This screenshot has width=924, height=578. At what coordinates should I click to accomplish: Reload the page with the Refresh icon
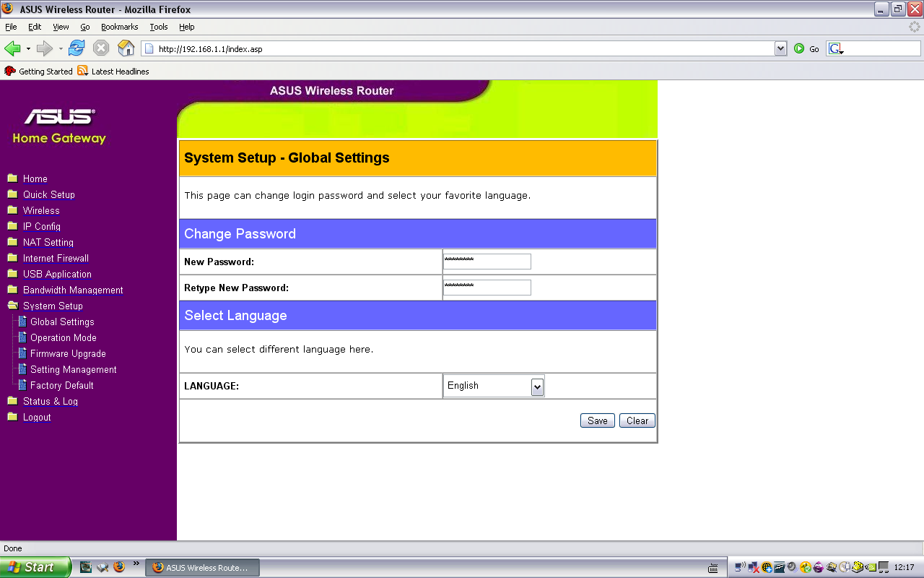pos(77,48)
